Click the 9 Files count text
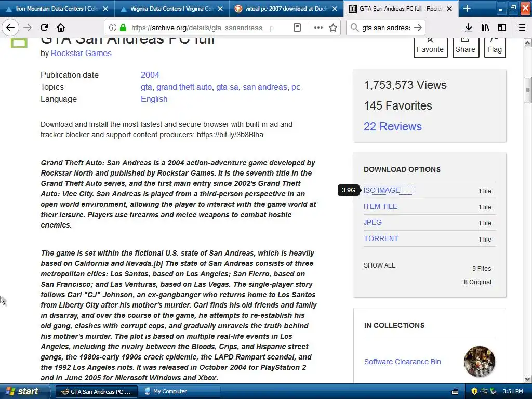Screen dimensions: 532x399 pyautogui.click(x=482, y=269)
